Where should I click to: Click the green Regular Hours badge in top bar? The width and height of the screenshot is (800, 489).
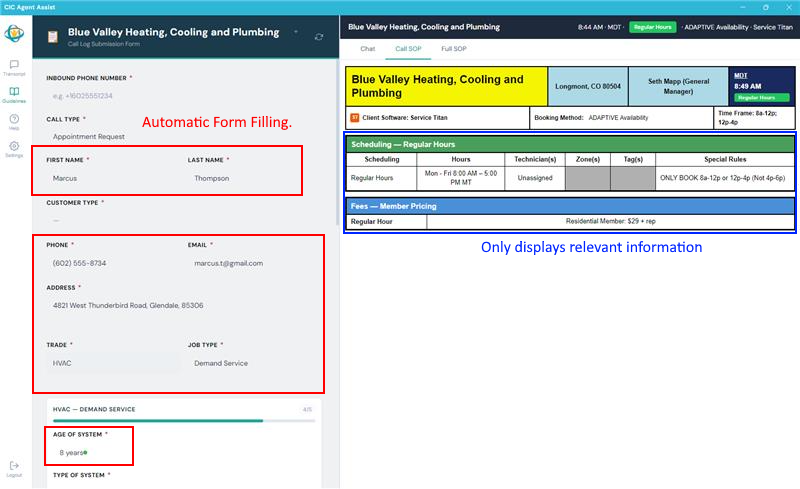[653, 27]
